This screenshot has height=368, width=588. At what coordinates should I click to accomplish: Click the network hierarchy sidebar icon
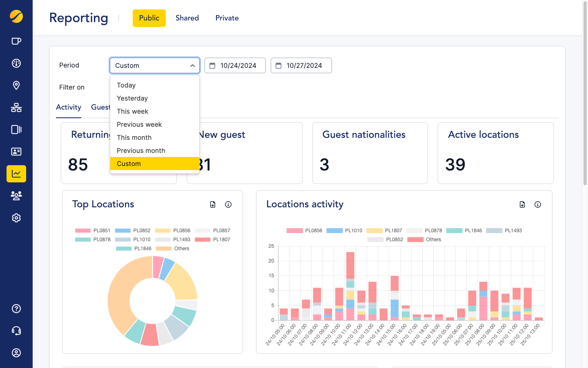[x=16, y=108]
